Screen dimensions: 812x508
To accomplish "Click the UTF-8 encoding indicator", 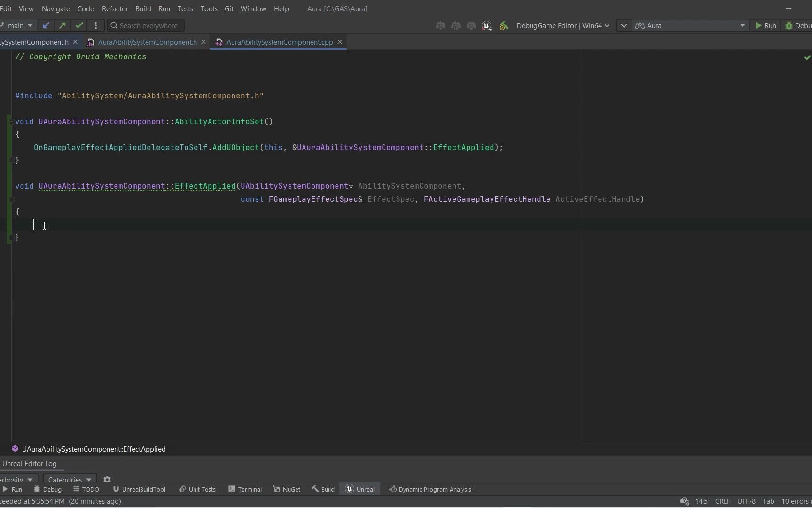I will [746, 501].
